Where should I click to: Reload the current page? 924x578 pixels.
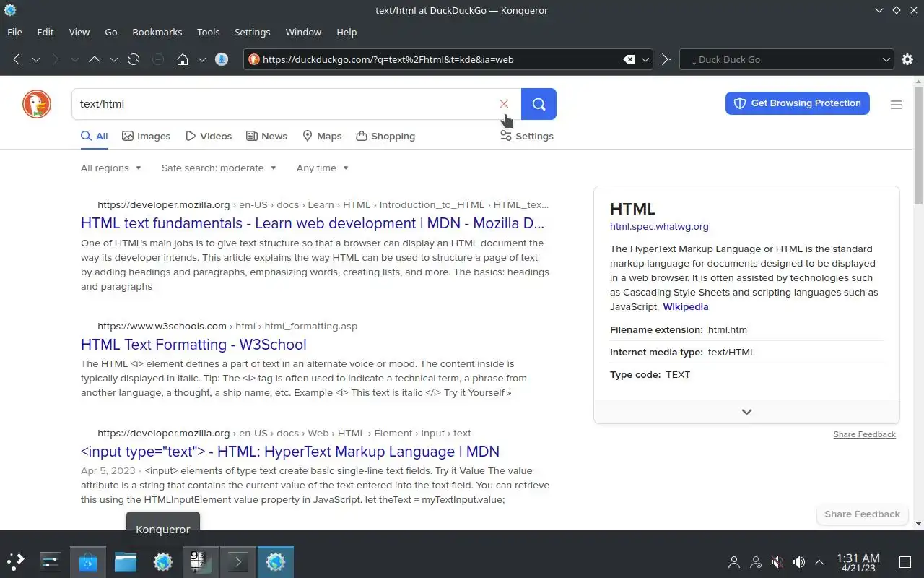[x=134, y=59]
